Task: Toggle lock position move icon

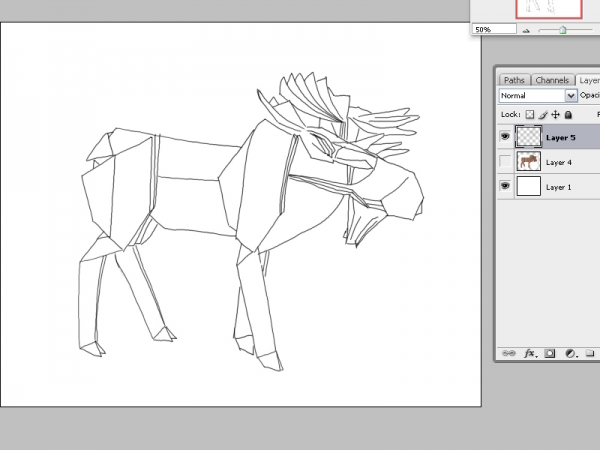Action: 556,114
